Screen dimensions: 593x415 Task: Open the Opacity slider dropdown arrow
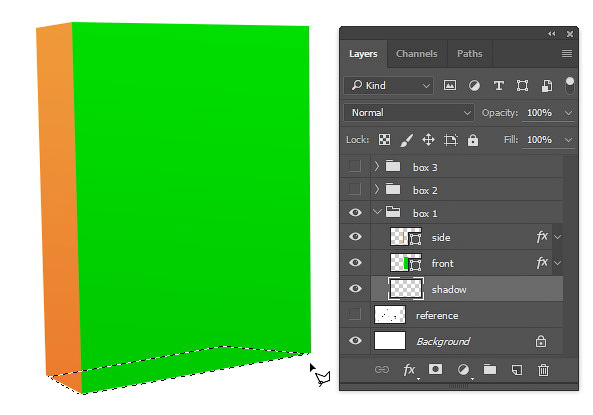click(x=568, y=113)
